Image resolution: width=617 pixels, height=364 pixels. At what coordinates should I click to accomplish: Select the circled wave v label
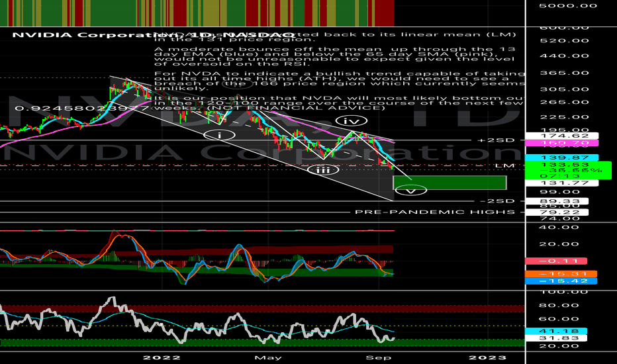pyautogui.click(x=411, y=191)
